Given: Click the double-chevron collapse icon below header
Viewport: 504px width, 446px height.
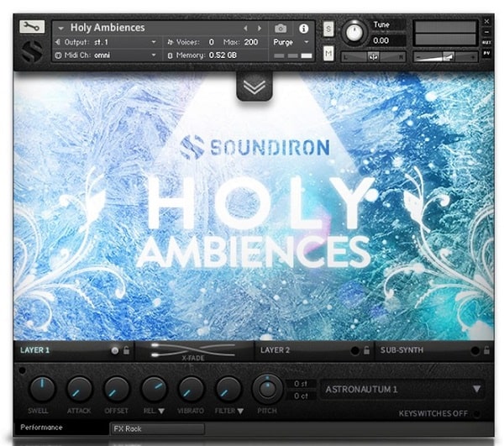Looking at the screenshot, I should click(x=253, y=87).
